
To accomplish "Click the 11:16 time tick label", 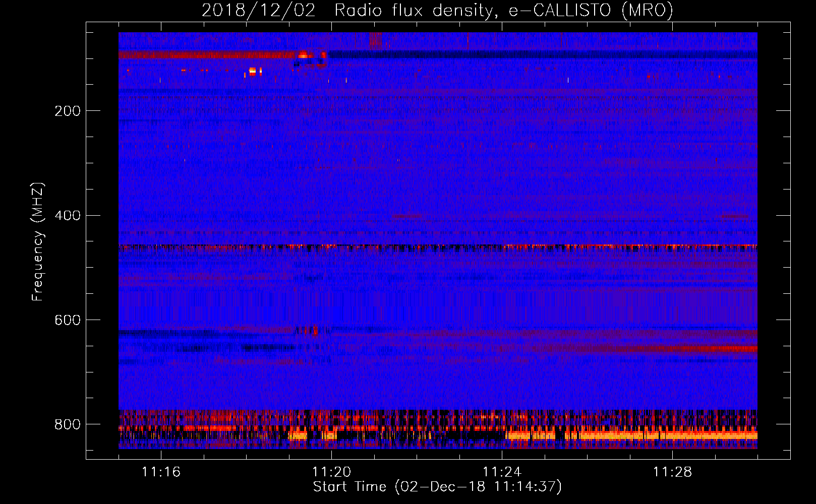I will pyautogui.click(x=161, y=472).
